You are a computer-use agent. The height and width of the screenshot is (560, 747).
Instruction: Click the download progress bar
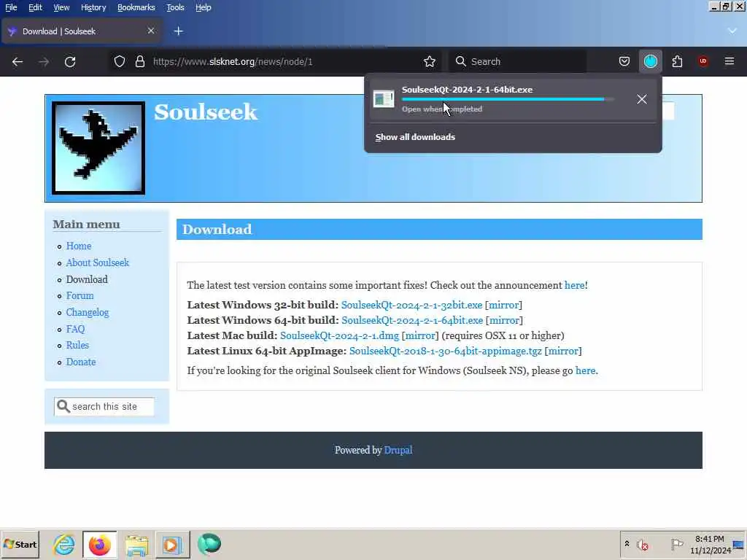508,99
